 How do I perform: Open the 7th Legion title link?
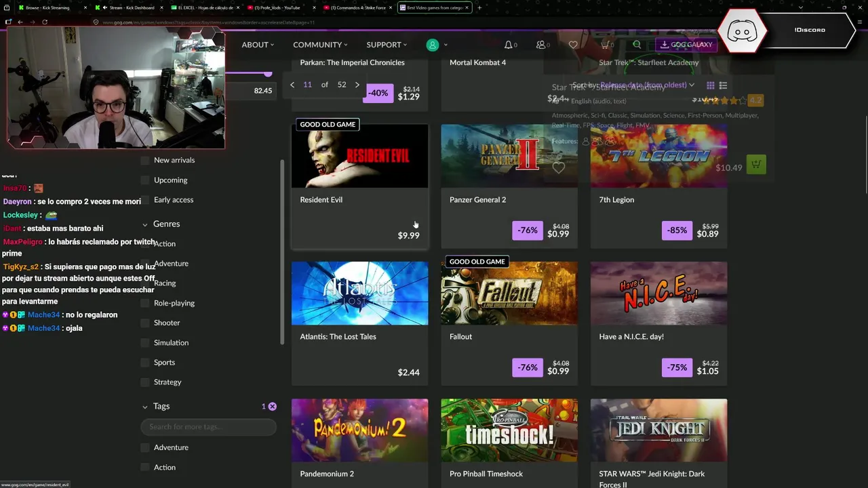616,200
